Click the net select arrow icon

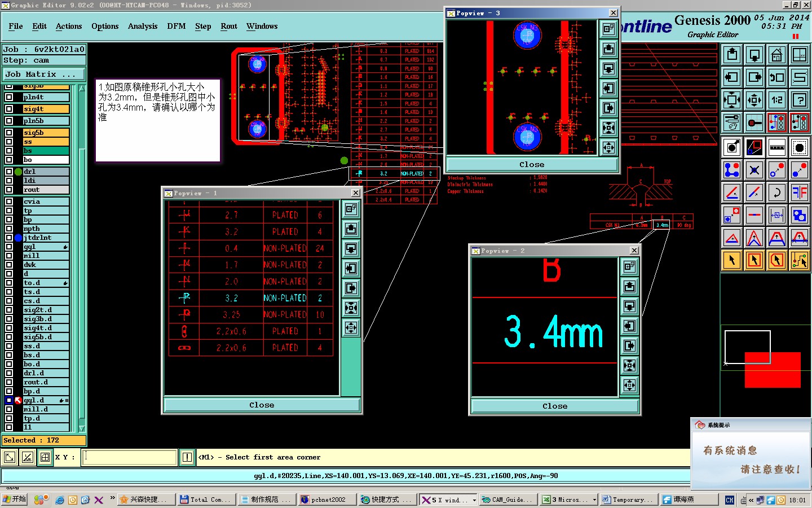[800, 260]
